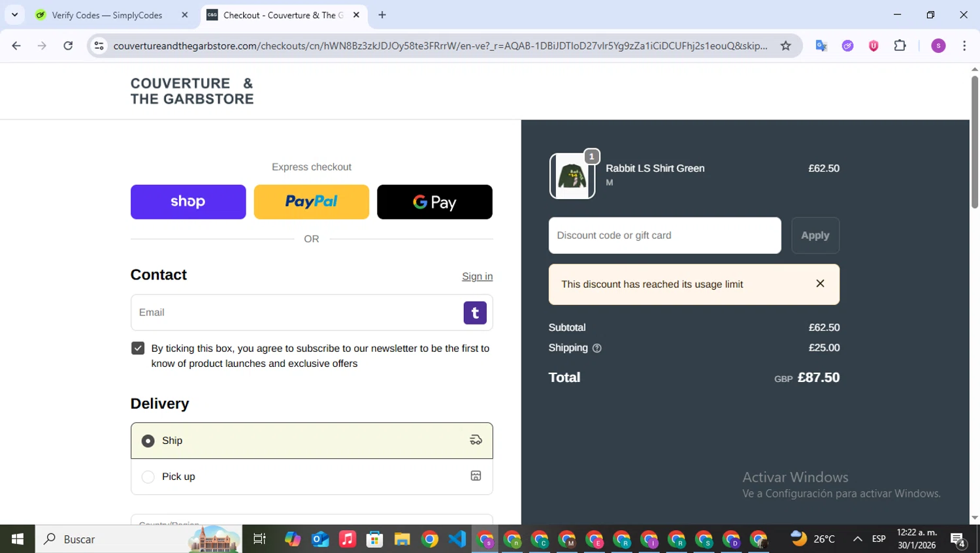Switch the ESP keyboard language indicator
This screenshot has width=980, height=553.
tap(879, 539)
